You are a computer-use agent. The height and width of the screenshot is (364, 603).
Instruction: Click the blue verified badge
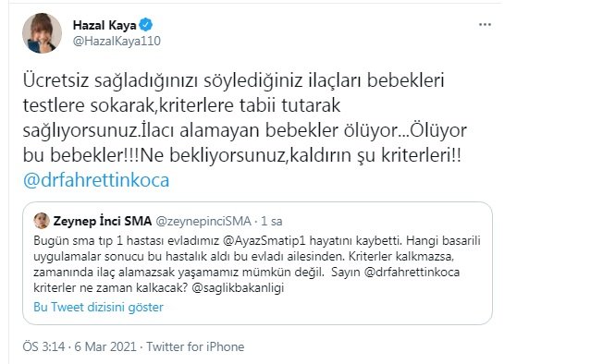[146, 25]
